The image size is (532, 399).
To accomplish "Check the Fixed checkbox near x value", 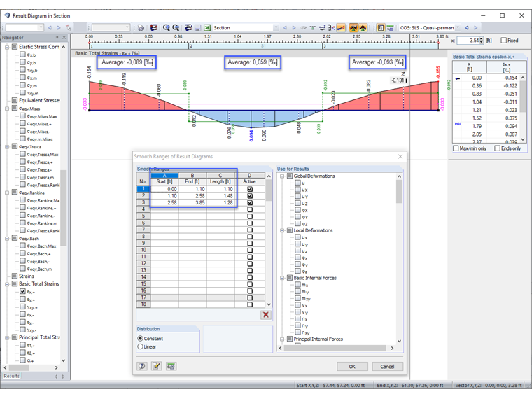I will (x=504, y=41).
